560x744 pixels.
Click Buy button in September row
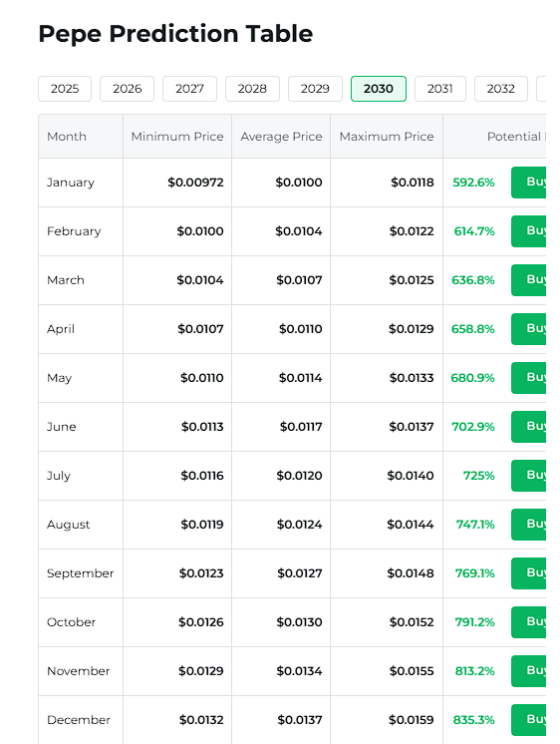(529, 573)
